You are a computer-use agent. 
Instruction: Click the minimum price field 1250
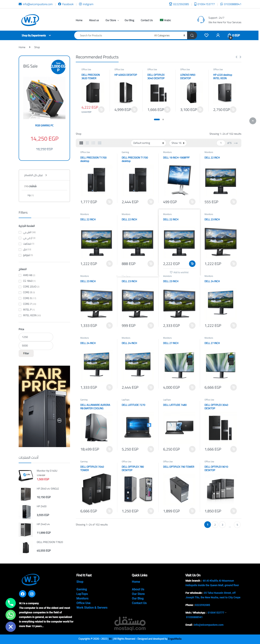point(36,337)
